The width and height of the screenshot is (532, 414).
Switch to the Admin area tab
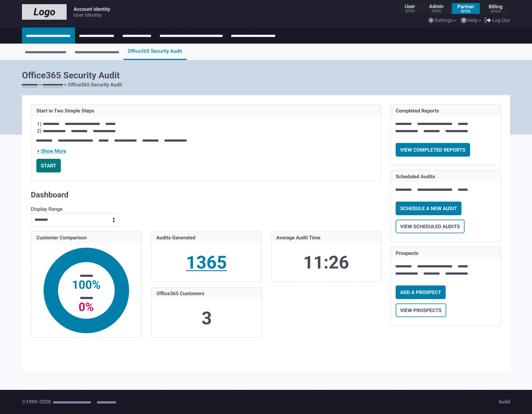click(x=436, y=8)
